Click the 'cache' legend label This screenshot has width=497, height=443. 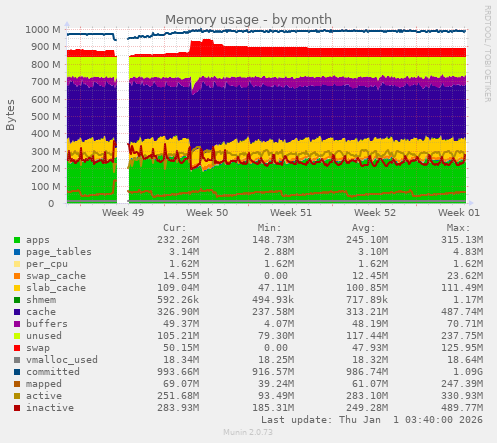(x=41, y=312)
